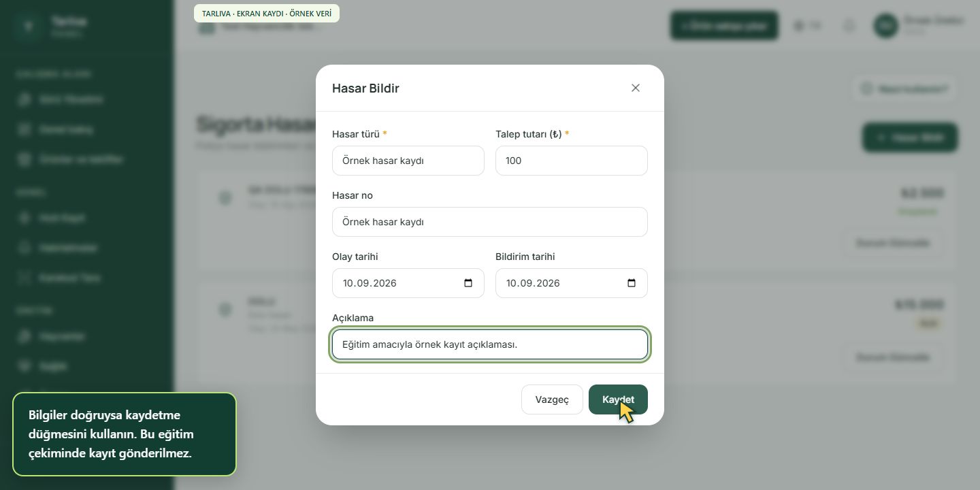This screenshot has height=490, width=980.
Task: Save the claim with Kaydet
Action: pos(618,399)
